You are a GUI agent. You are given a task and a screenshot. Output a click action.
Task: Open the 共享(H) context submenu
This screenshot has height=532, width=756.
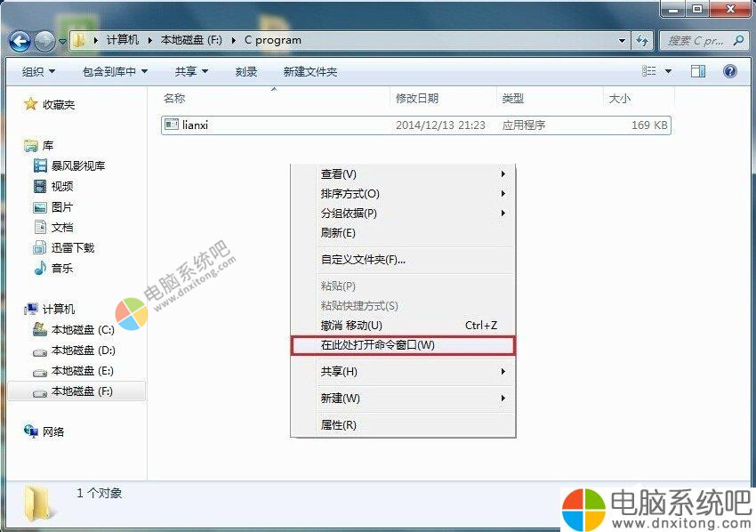(403, 371)
